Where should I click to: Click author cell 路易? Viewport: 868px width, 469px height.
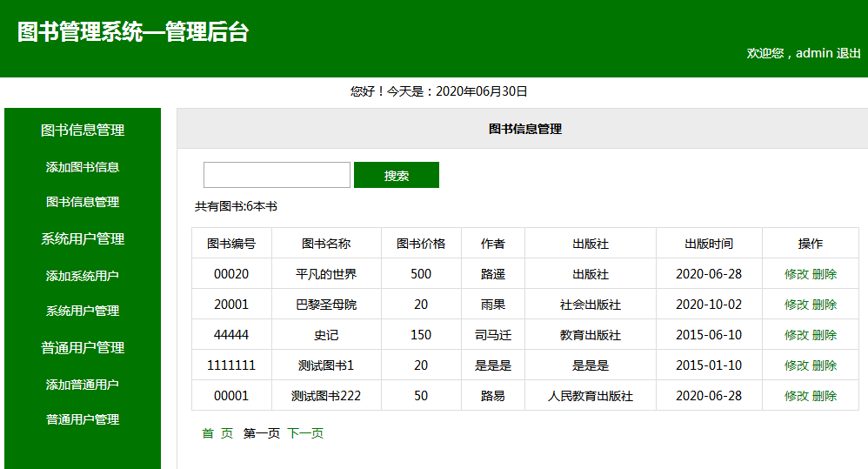(492, 396)
